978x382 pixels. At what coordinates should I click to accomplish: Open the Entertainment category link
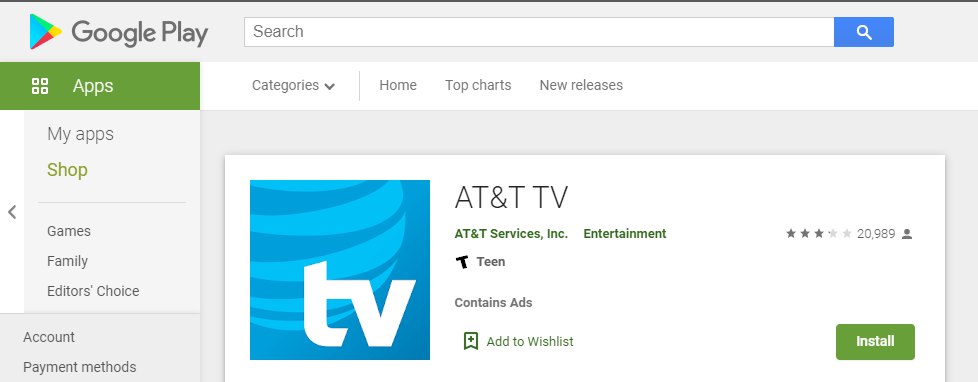coord(625,234)
